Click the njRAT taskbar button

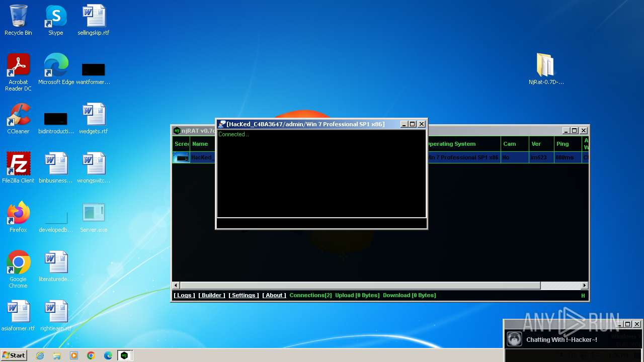click(124, 355)
